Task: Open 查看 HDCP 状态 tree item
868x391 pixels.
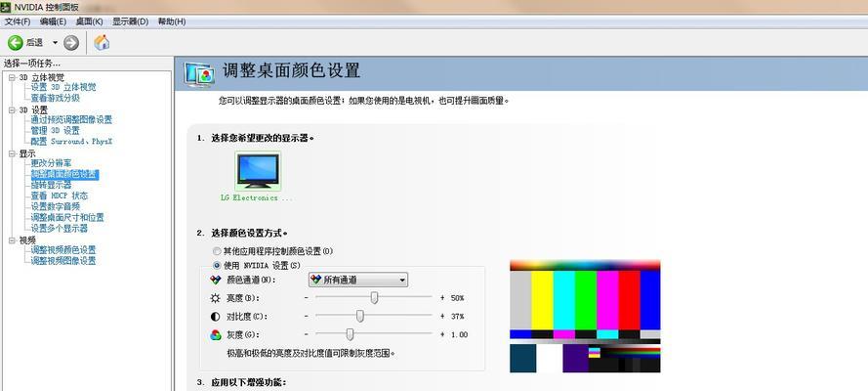Action: (x=59, y=195)
